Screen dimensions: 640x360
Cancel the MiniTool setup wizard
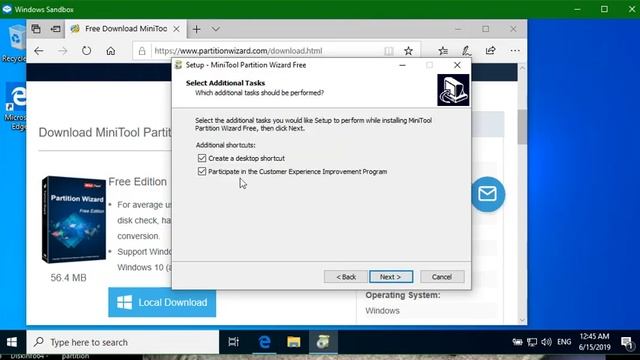pyautogui.click(x=442, y=277)
